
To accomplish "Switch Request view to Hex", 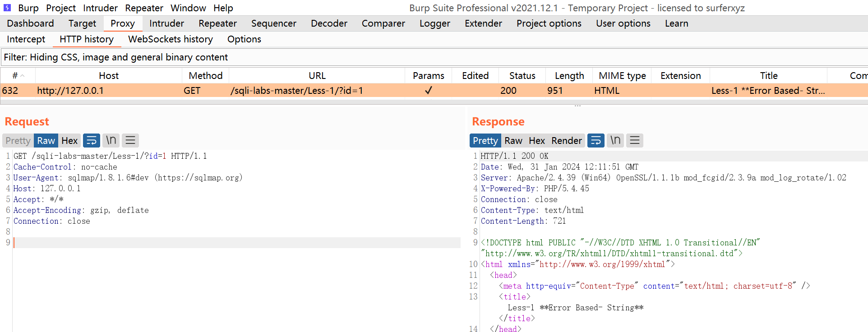I will tap(69, 141).
